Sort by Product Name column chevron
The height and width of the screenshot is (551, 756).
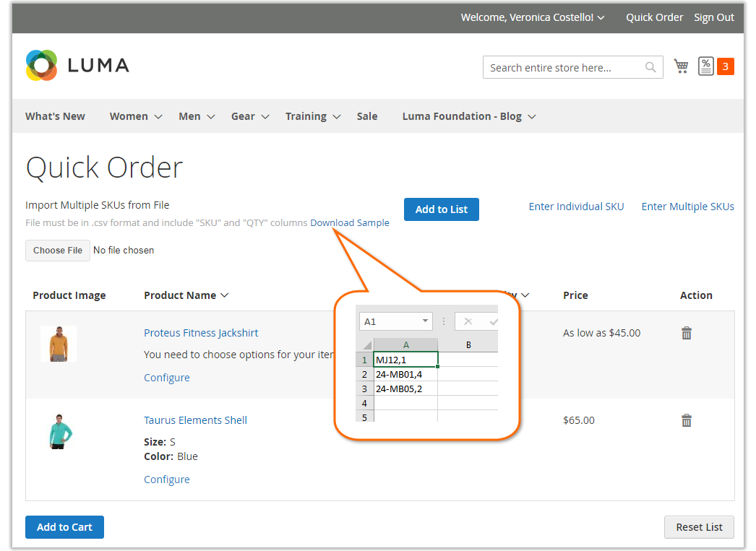pos(225,295)
